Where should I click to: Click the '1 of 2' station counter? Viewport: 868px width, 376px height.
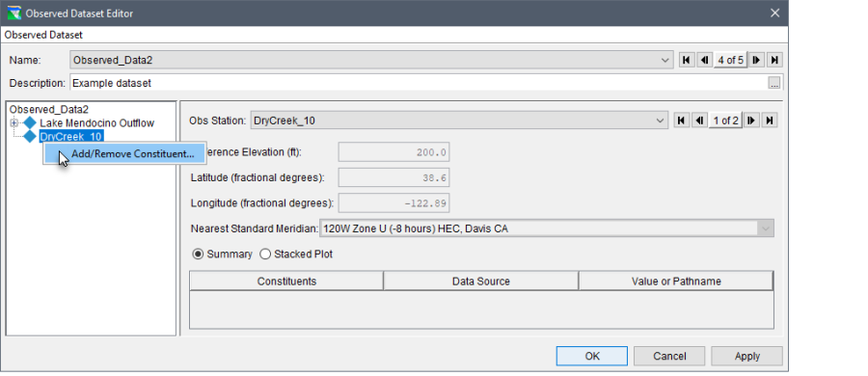pos(725,121)
